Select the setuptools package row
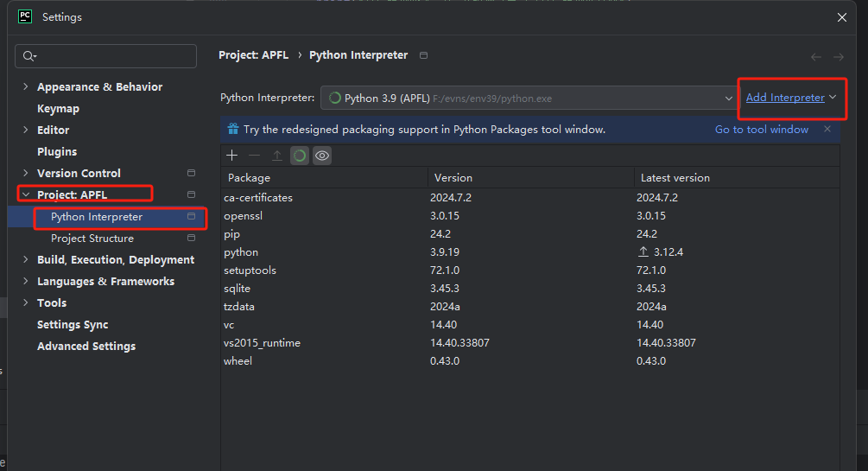This screenshot has width=868, height=471. coord(530,271)
